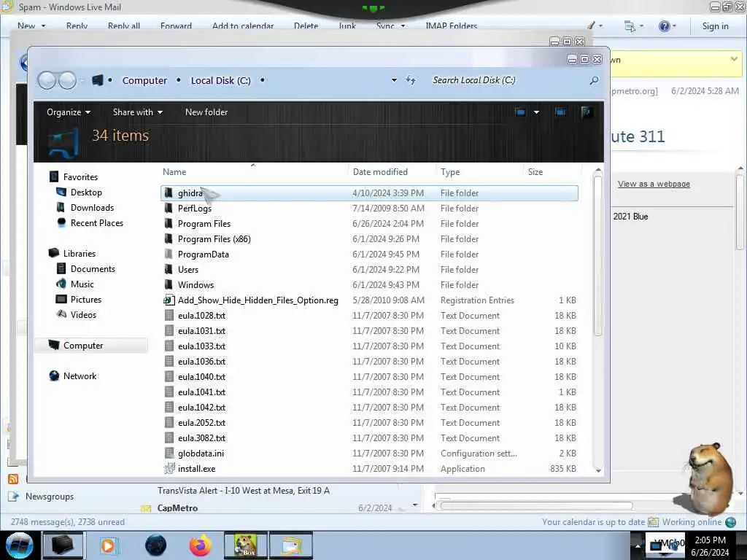Click the file list scroll down arrow
The height and width of the screenshot is (560, 747).
coord(598,470)
